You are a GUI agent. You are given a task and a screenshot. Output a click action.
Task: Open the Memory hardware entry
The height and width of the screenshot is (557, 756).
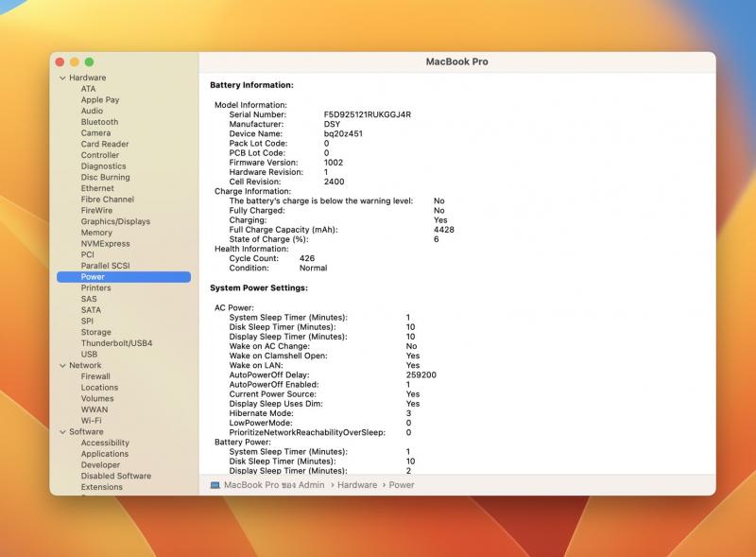pyautogui.click(x=96, y=233)
